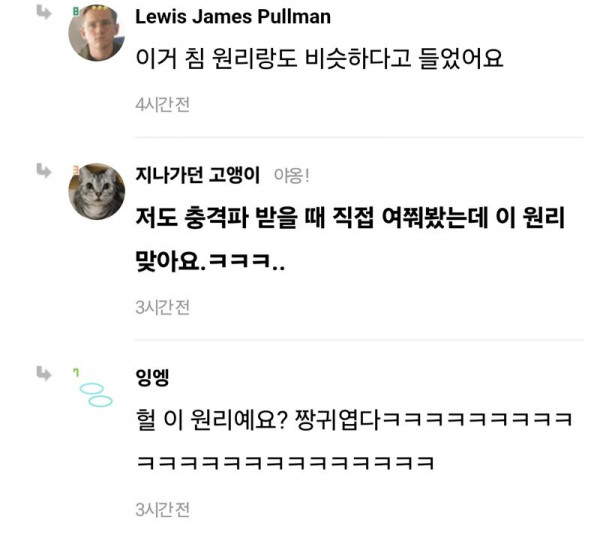Open Lewis James Pullman's profile picture
The width and height of the screenshot is (600, 535).
pyautogui.click(x=96, y=33)
